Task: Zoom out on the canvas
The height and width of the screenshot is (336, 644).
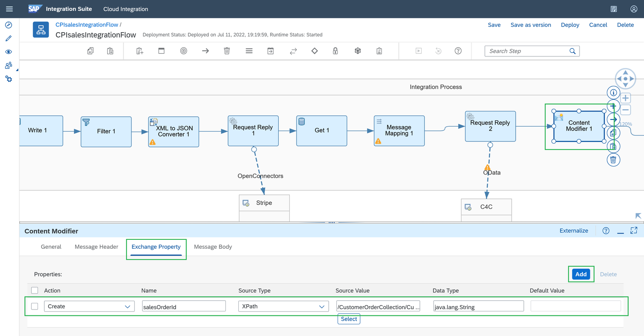Action: point(625,110)
